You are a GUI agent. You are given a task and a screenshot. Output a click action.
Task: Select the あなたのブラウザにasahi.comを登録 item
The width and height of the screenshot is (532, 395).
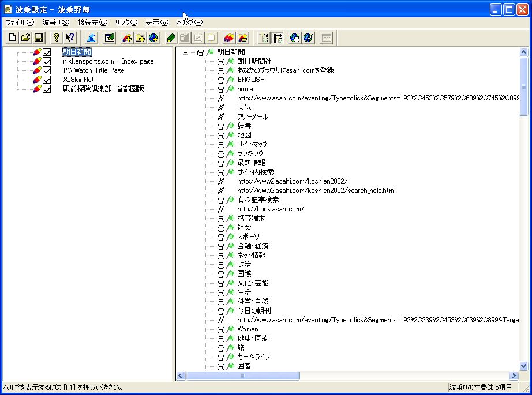(286, 70)
